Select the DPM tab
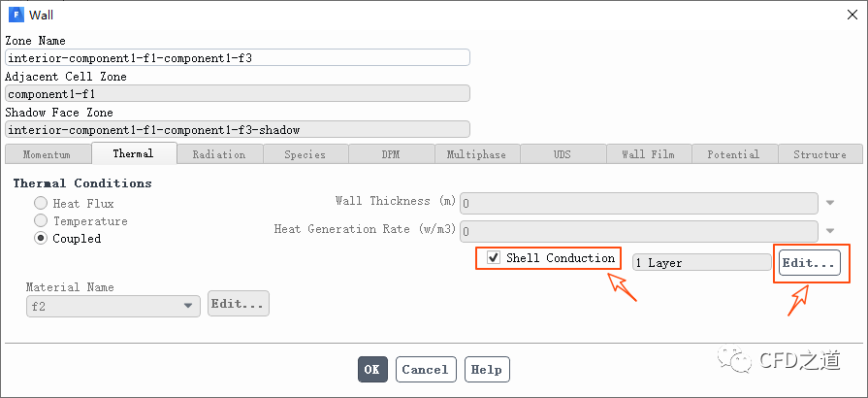 pyautogui.click(x=391, y=154)
